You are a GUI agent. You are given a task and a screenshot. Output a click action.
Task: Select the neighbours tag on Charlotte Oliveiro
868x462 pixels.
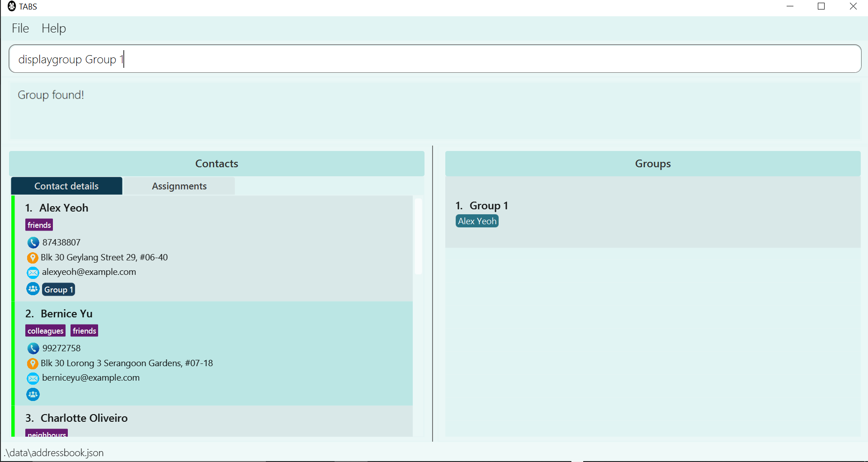(x=47, y=434)
